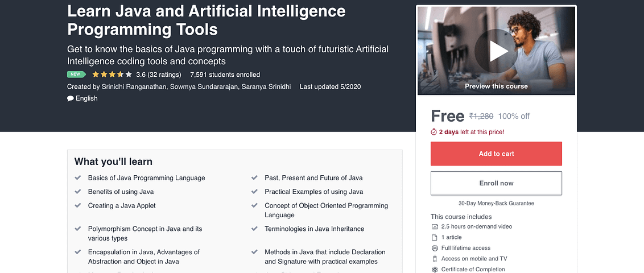Screen dimensions: 644x273
Task: Click the checkmark beside Creating a Java Applet
Action: 77,205
